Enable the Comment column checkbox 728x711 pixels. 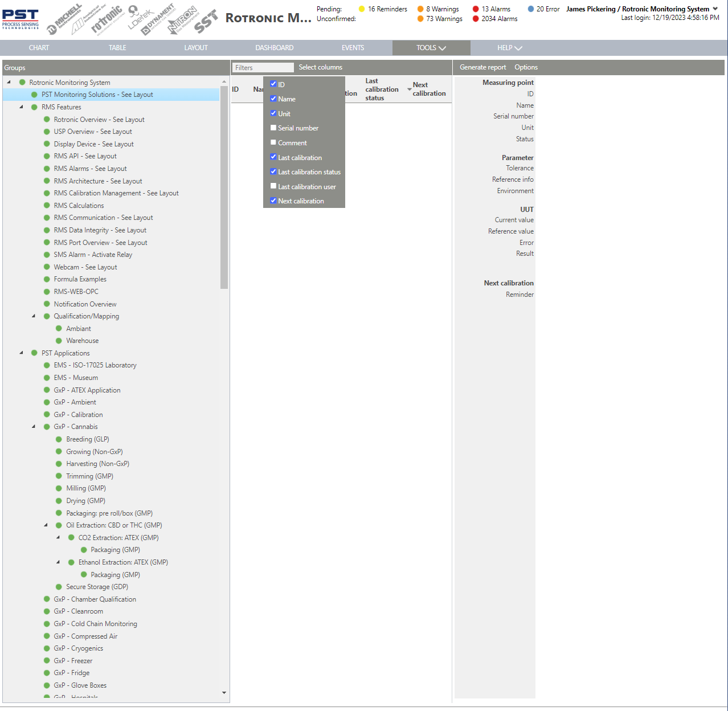point(273,142)
